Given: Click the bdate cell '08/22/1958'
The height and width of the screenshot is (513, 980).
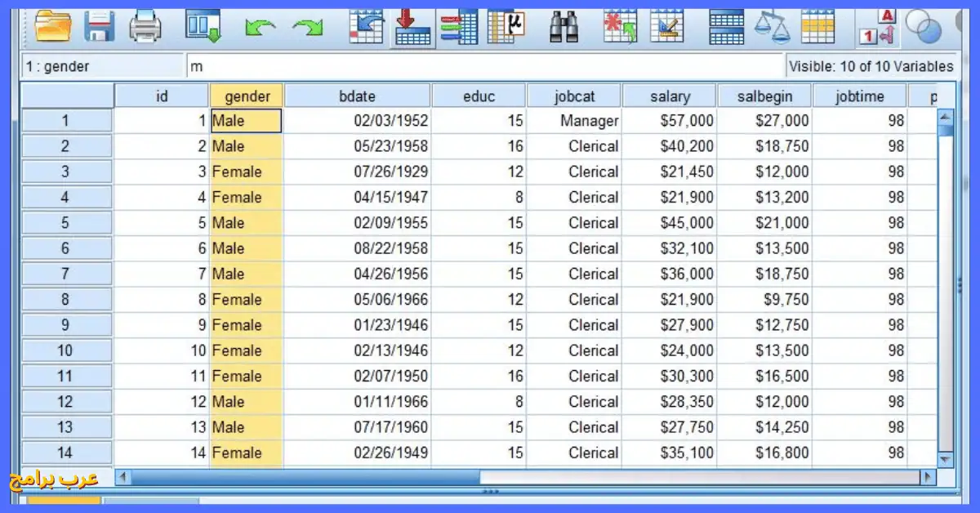Looking at the screenshot, I should coord(358,248).
